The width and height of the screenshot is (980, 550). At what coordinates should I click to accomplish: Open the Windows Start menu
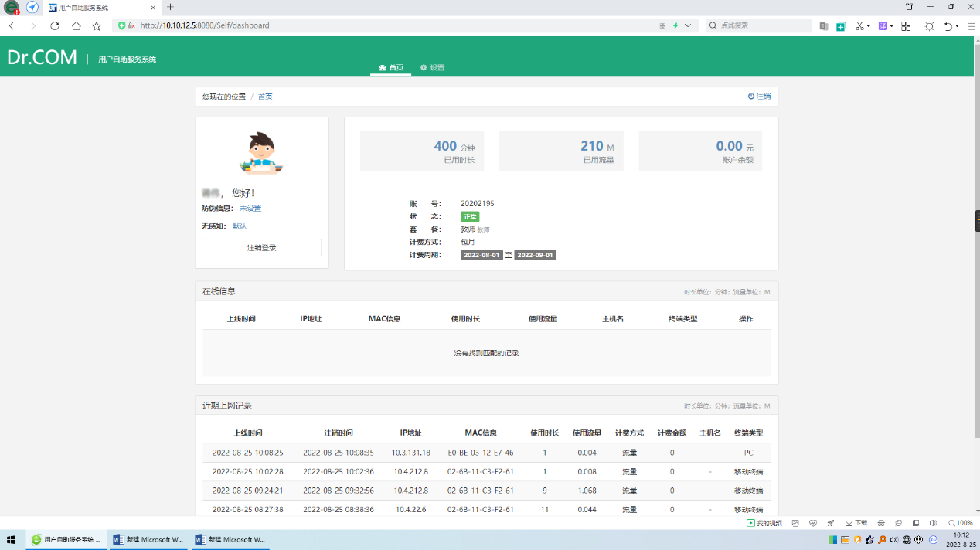pyautogui.click(x=12, y=540)
